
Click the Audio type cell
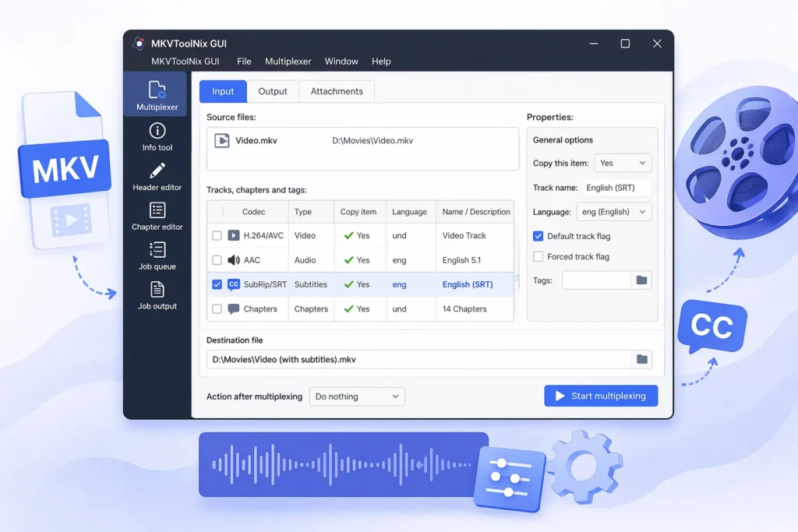(x=305, y=260)
